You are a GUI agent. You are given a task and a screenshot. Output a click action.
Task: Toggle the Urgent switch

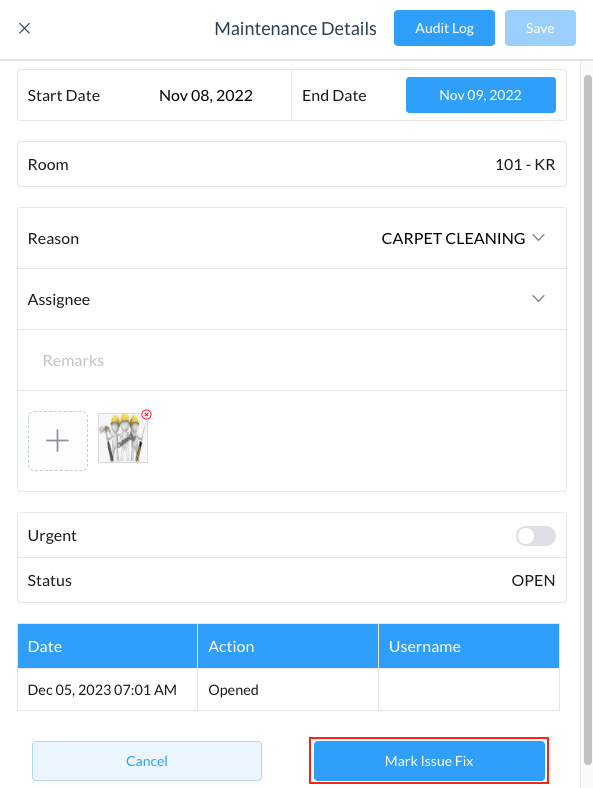coord(536,536)
